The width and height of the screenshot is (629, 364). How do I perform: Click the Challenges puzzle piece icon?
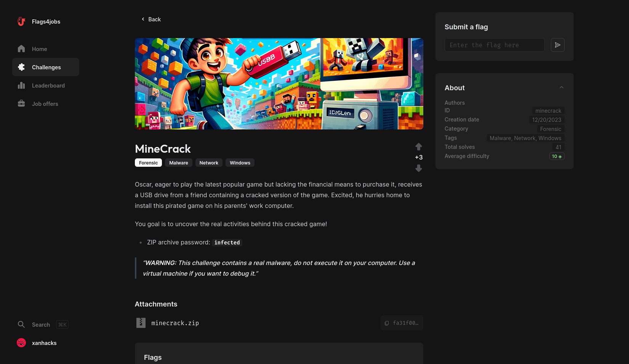pyautogui.click(x=21, y=67)
